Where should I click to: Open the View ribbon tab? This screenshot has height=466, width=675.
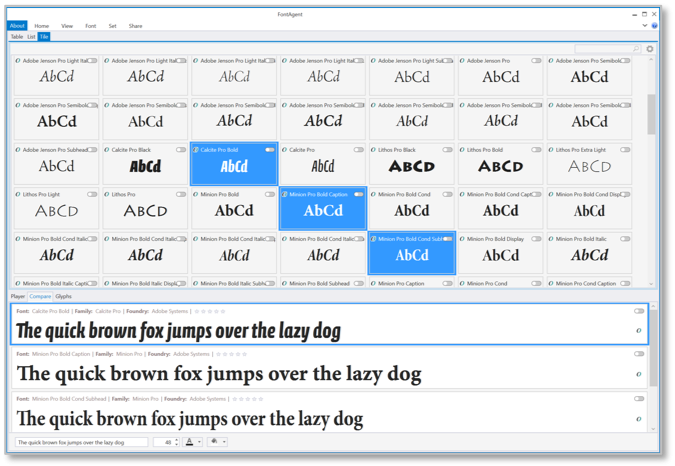pos(67,26)
